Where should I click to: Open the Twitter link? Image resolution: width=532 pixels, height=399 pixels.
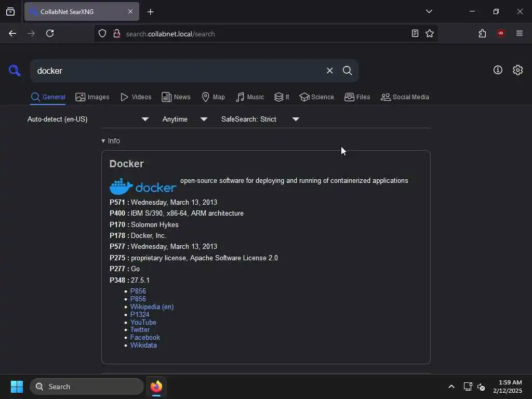pos(140,329)
